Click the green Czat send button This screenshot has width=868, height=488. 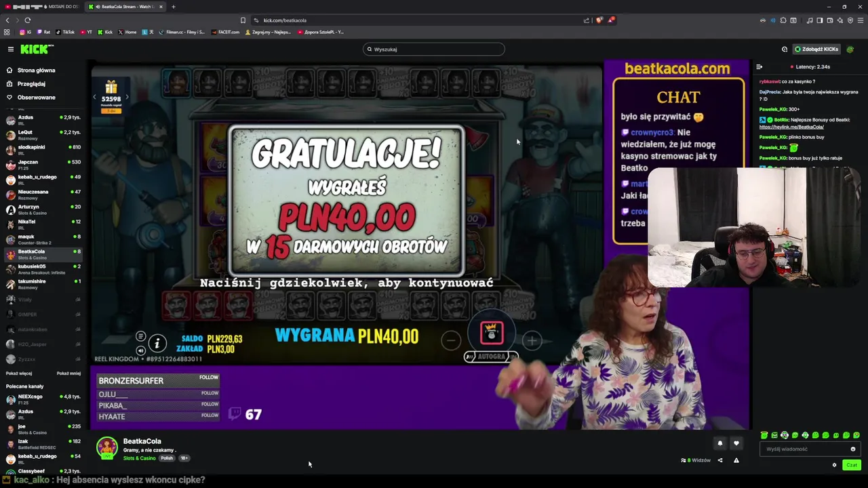click(852, 465)
